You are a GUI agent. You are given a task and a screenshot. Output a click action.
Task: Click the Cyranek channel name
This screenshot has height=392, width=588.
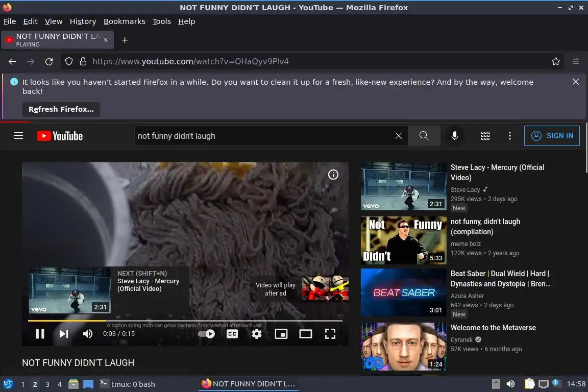point(461,339)
